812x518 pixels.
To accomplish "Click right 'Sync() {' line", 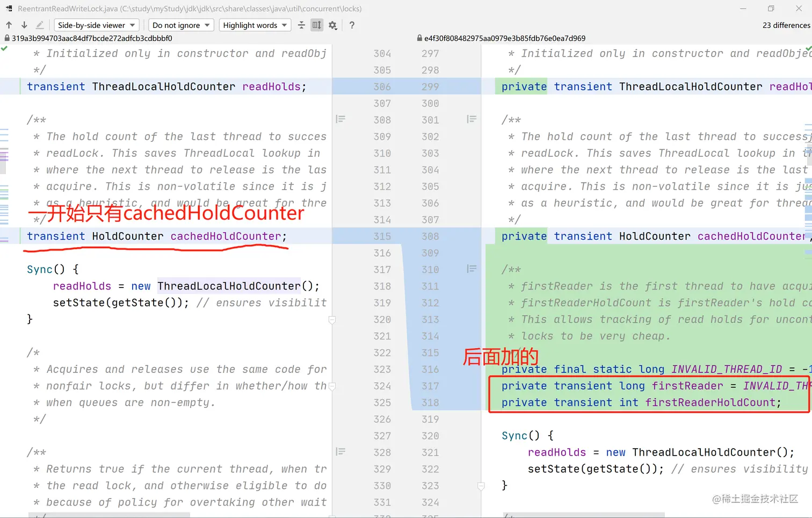I will click(527, 436).
